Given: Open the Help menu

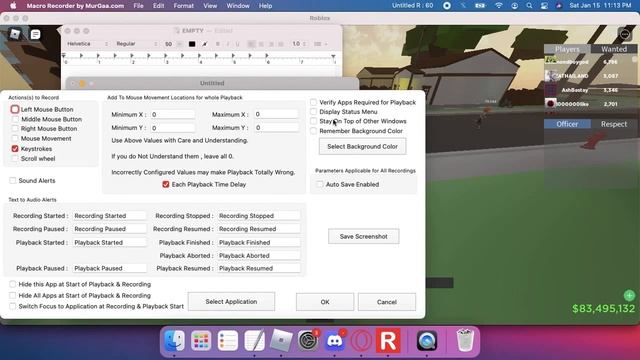Looking at the screenshot, I should (x=265, y=6).
